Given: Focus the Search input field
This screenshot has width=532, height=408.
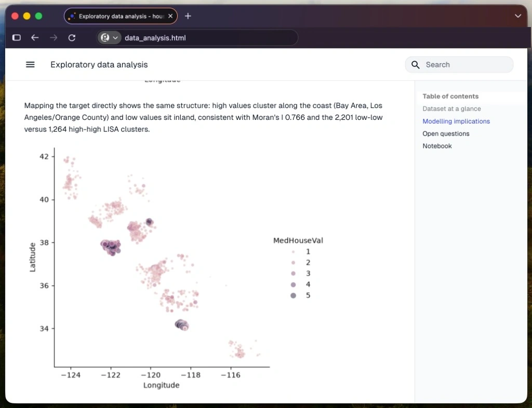Looking at the screenshot, I should point(459,65).
